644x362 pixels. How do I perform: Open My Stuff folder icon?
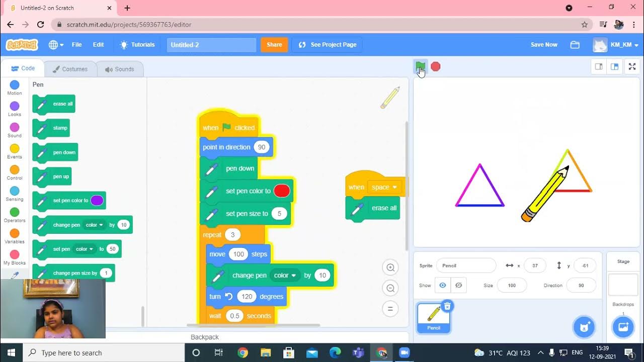(575, 45)
